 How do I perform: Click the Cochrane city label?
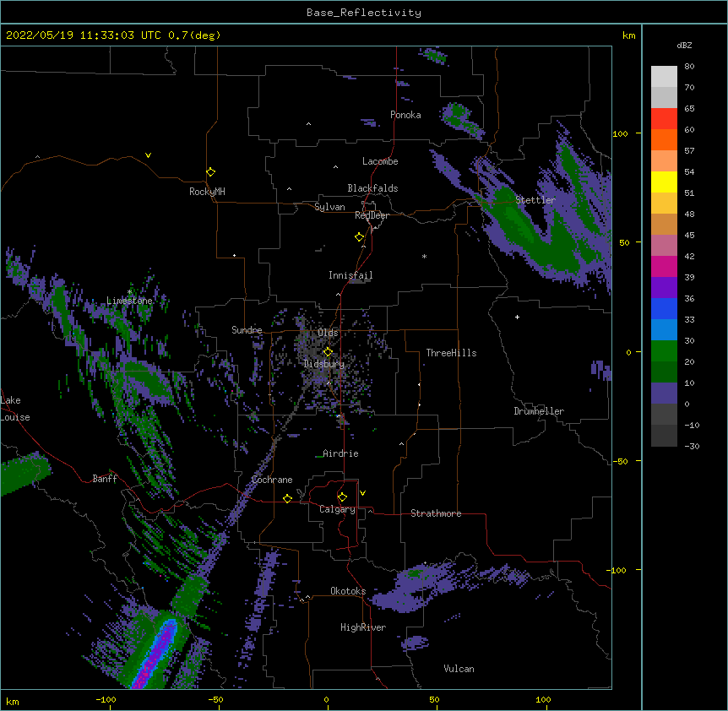pyautogui.click(x=272, y=480)
